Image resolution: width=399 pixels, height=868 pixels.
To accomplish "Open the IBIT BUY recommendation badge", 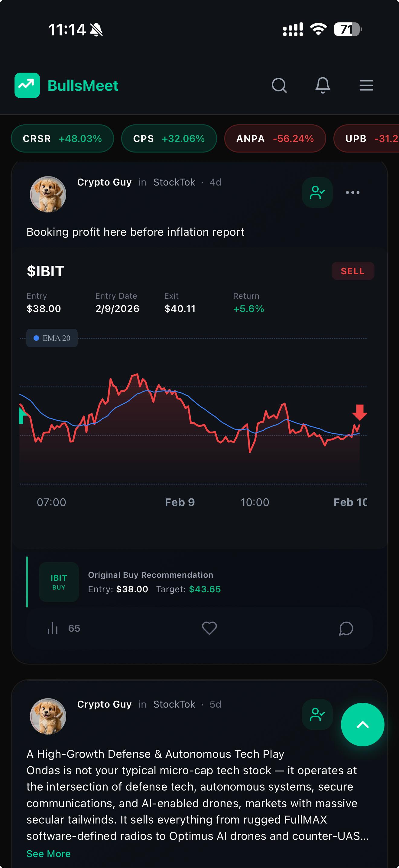I will [59, 582].
